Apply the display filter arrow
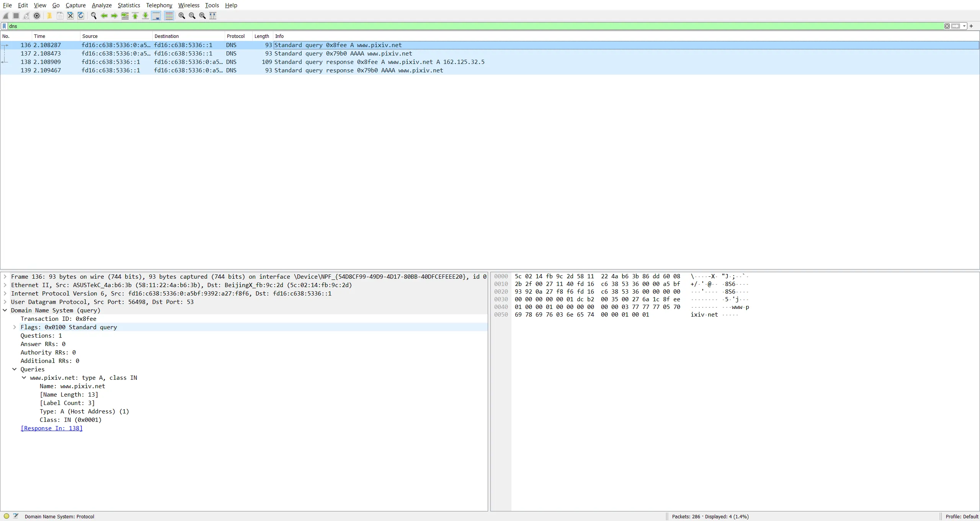The height and width of the screenshot is (521, 980). (x=955, y=26)
